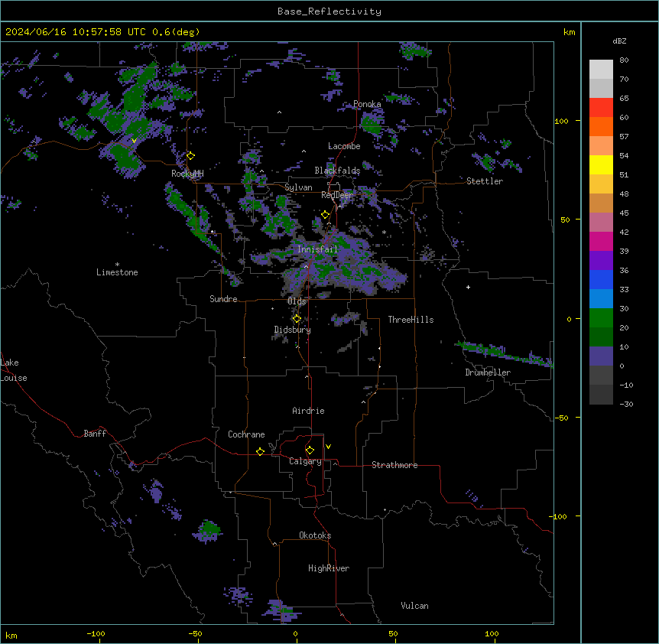This screenshot has width=659, height=644.
Task: Click the ThreeHills city label
Action: click(x=411, y=320)
